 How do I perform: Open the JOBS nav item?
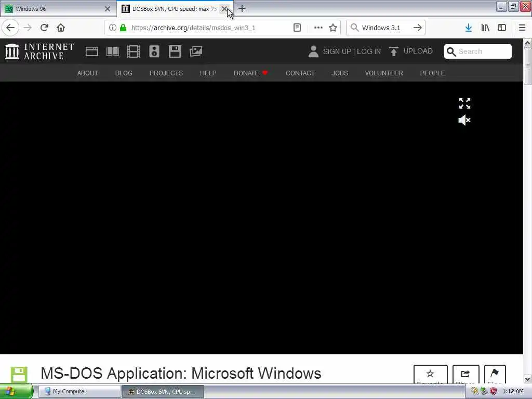[340, 73]
